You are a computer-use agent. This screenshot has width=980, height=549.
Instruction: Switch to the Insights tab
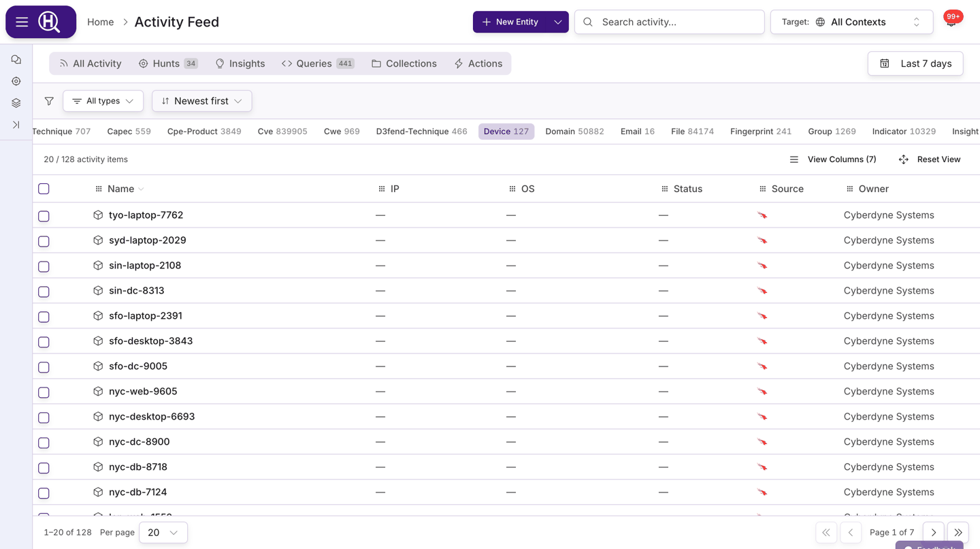coord(240,63)
